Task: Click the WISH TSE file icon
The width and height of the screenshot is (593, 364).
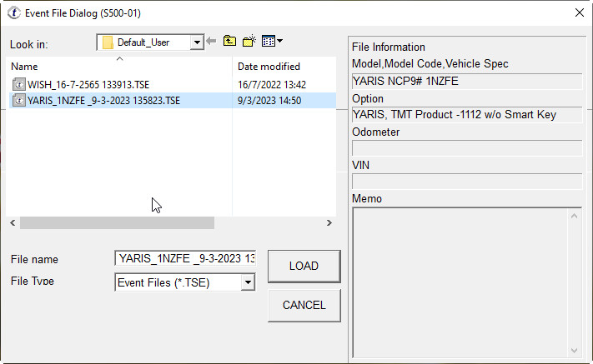Action: tap(20, 84)
